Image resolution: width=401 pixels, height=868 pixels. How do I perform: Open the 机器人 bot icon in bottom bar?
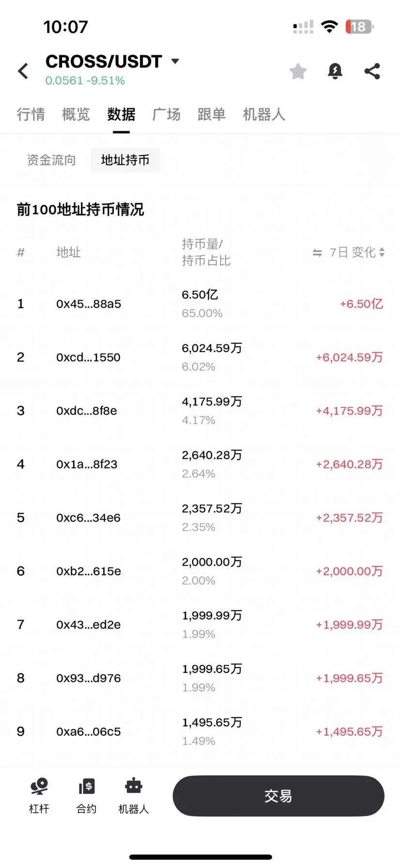[134, 787]
